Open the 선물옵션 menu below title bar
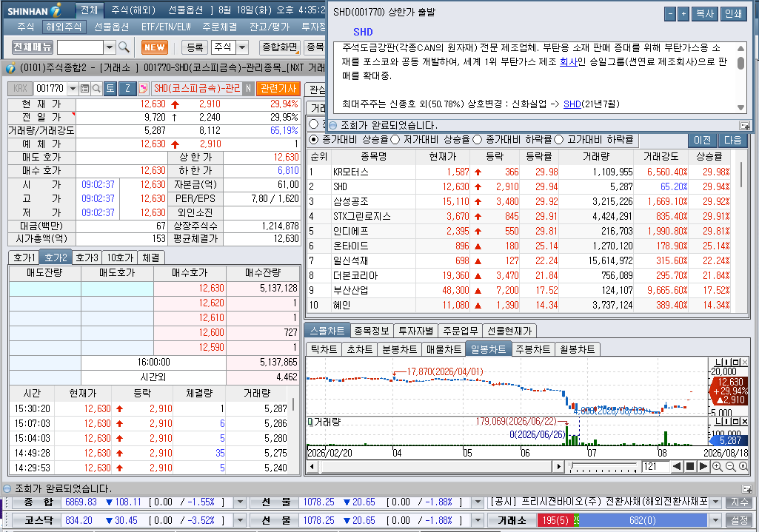Viewport: 759px width, 532px height. point(111,27)
